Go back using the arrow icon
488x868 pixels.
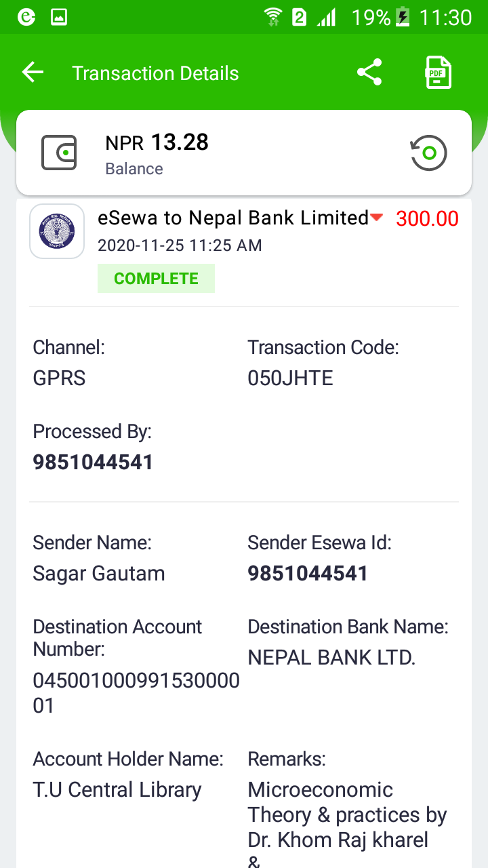(x=33, y=73)
